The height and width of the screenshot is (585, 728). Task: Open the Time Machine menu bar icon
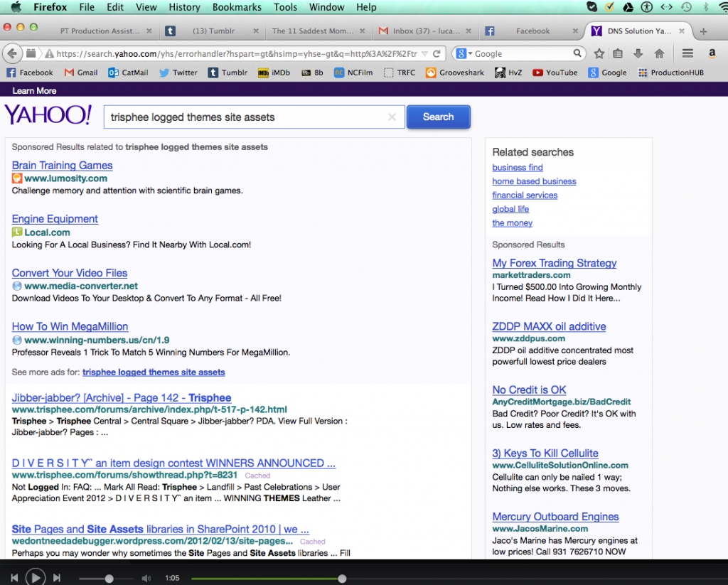[686, 7]
